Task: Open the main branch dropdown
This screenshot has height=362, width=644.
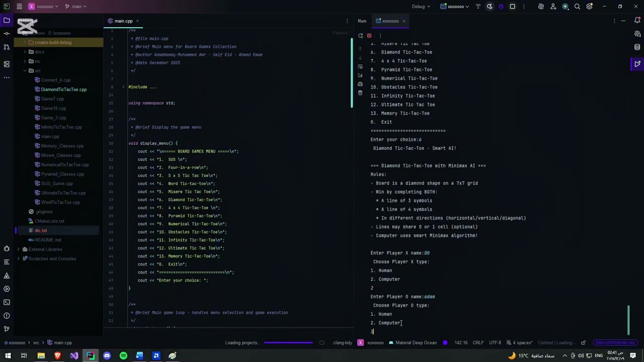Action: 76,7
